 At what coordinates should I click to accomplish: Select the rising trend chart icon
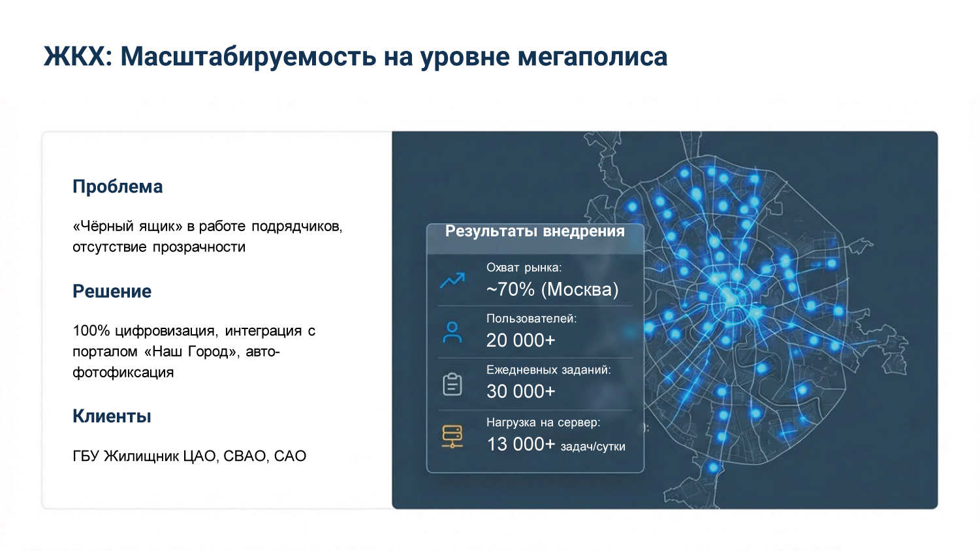(451, 279)
